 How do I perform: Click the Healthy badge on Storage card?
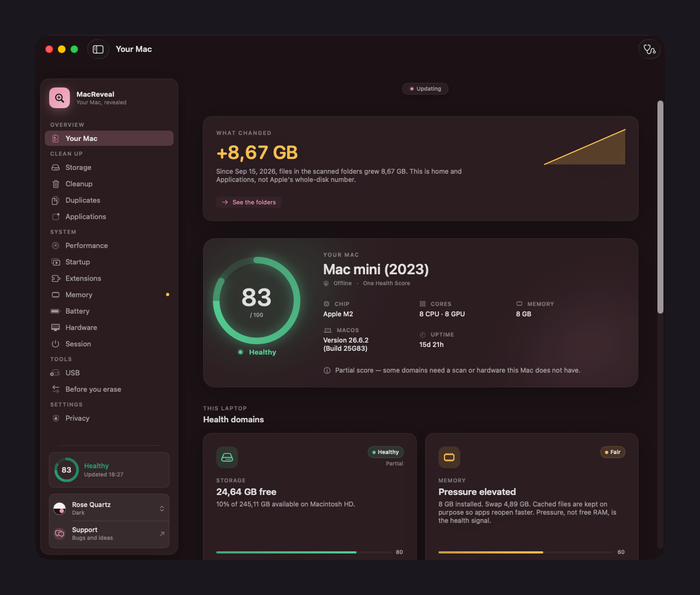[385, 452]
